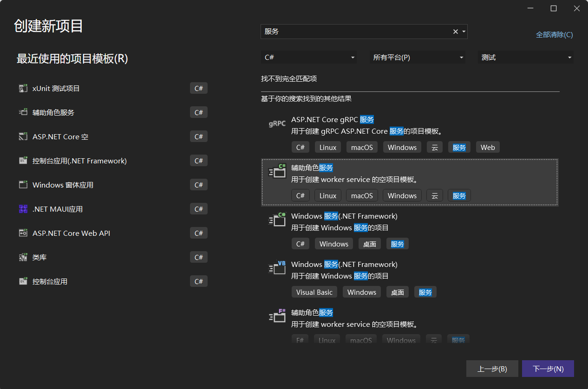Viewport: 588px width, 389px height.
Task: Click the 控制台应用(.NET Framework) template icon
Action: pyautogui.click(x=23, y=161)
